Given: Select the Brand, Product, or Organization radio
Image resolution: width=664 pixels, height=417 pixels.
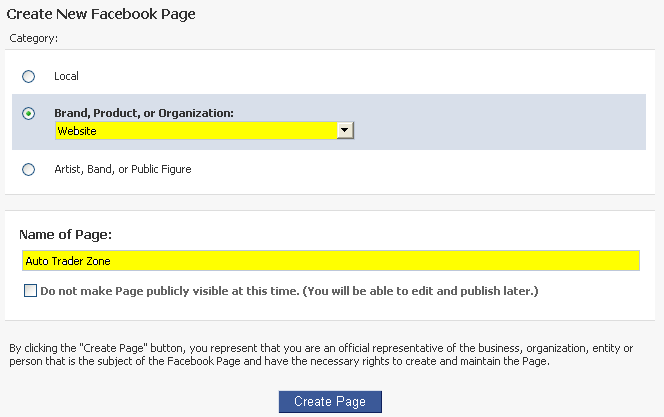Looking at the screenshot, I should pos(28,114).
